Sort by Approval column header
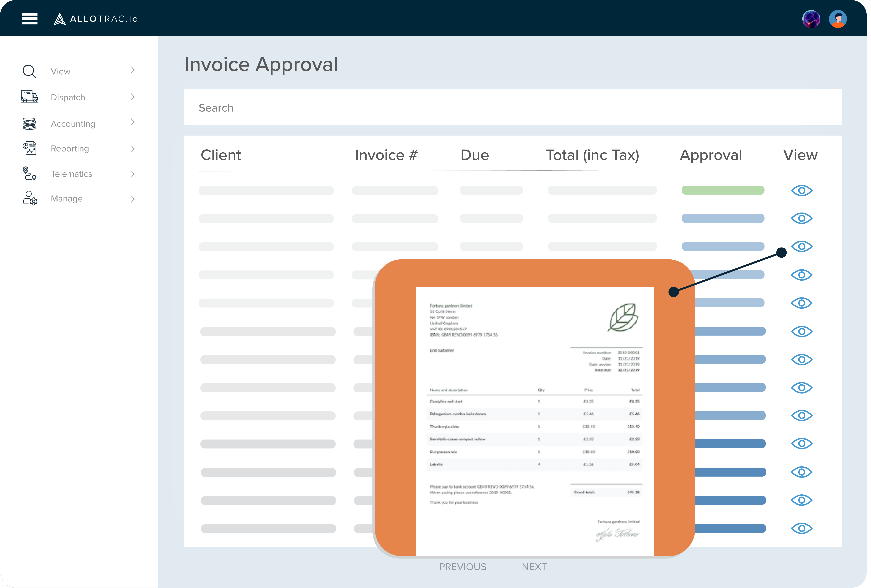 click(x=711, y=156)
